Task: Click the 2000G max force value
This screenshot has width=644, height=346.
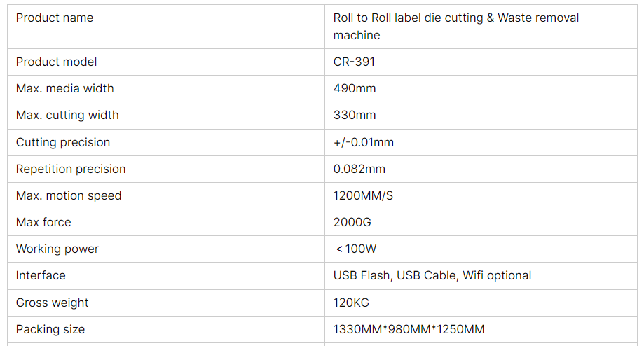Action: point(352,223)
